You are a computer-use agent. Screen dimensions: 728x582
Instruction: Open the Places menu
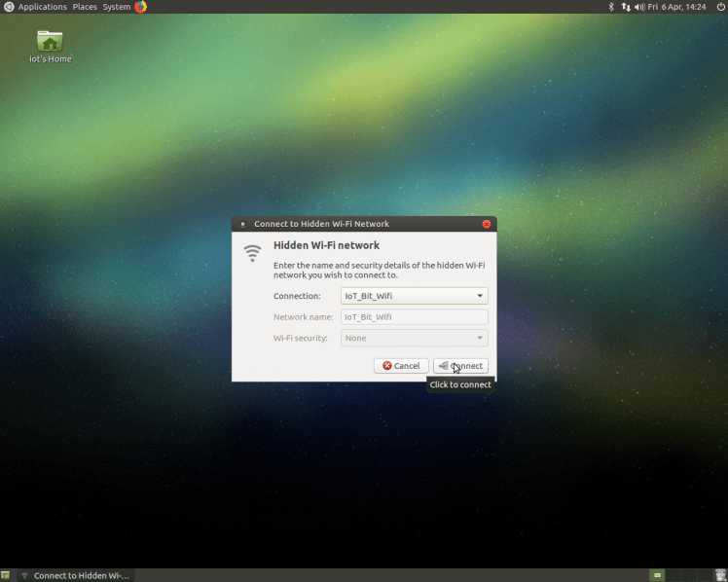point(85,7)
